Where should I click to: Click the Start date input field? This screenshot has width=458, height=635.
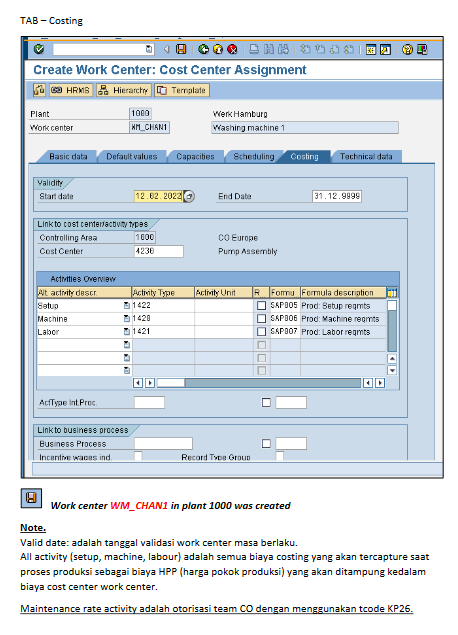tap(158, 196)
